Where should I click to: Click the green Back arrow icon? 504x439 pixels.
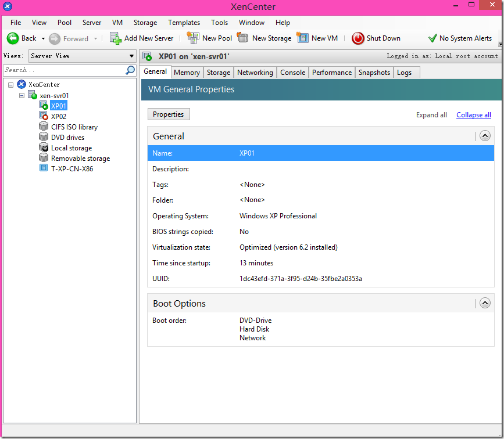click(x=13, y=38)
